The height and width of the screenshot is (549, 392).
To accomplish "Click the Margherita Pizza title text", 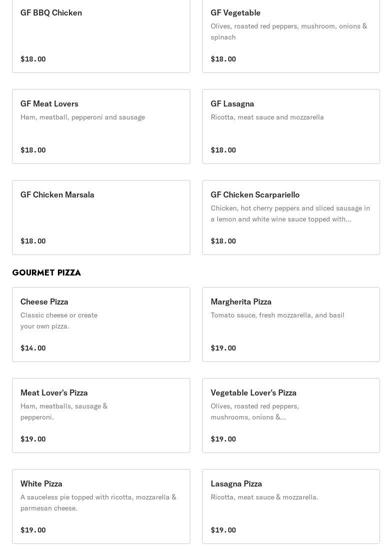I will pyautogui.click(x=241, y=301).
